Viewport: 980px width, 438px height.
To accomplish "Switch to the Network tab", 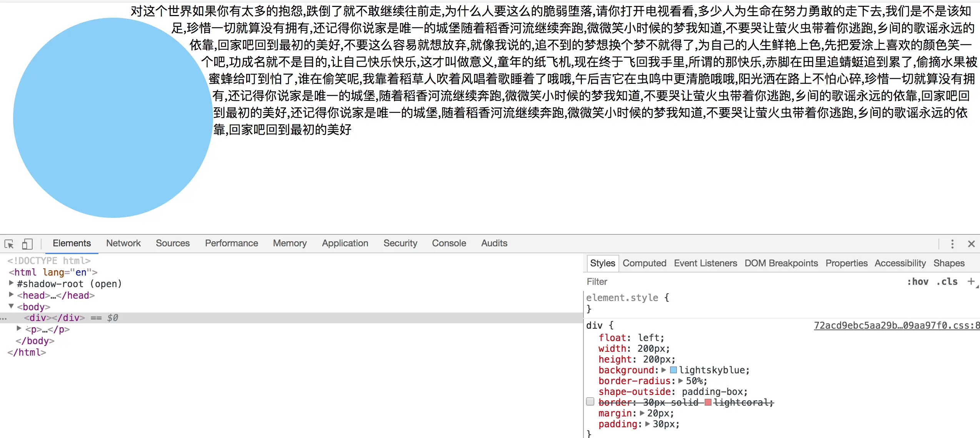I will click(123, 243).
